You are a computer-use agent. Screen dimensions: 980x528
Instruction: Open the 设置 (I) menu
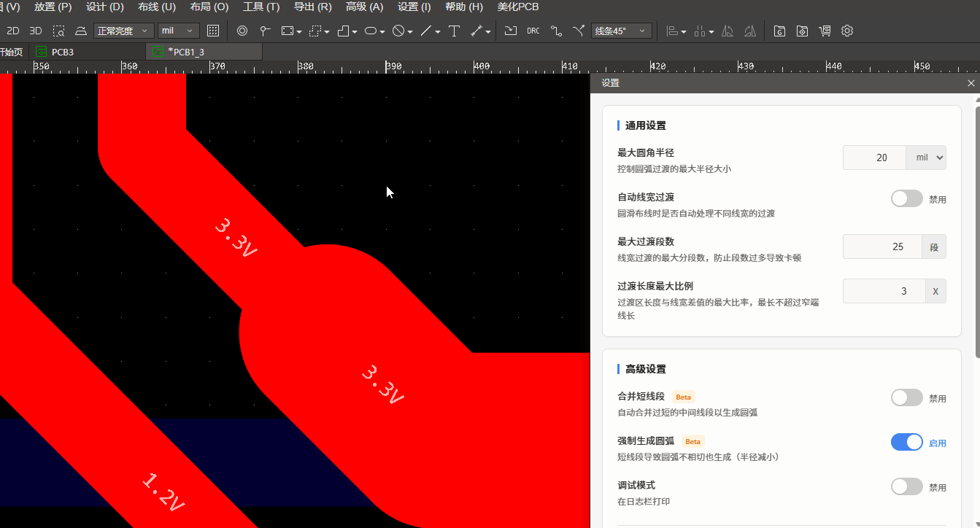click(414, 7)
